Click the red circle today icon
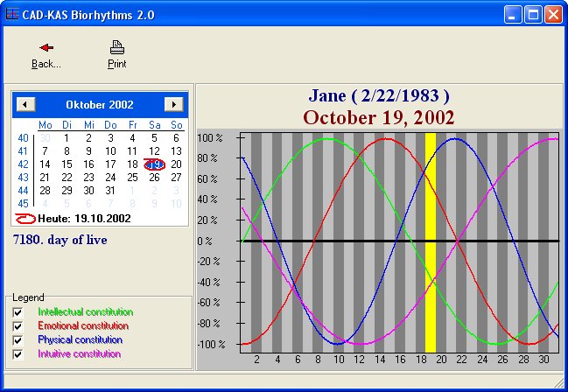Image resolution: width=568 pixels, height=392 pixels. tap(26, 216)
